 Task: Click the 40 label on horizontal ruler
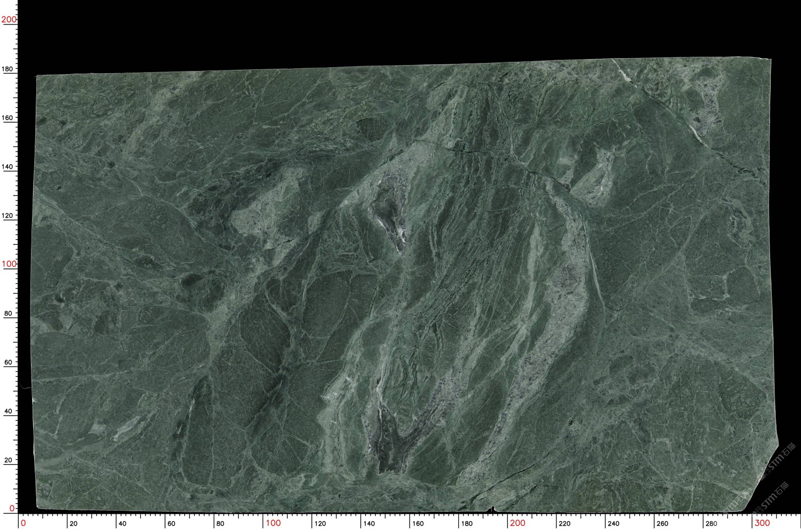(x=122, y=523)
